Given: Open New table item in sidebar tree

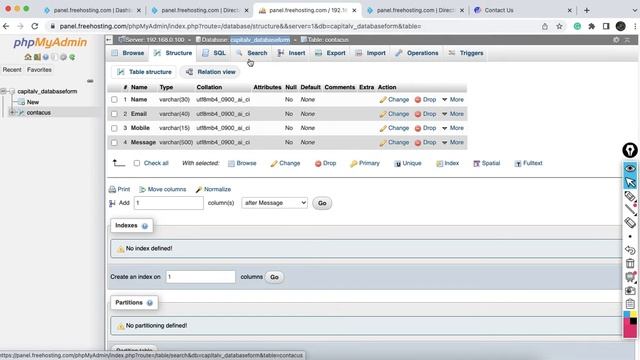Looking at the screenshot, I should (x=33, y=102).
